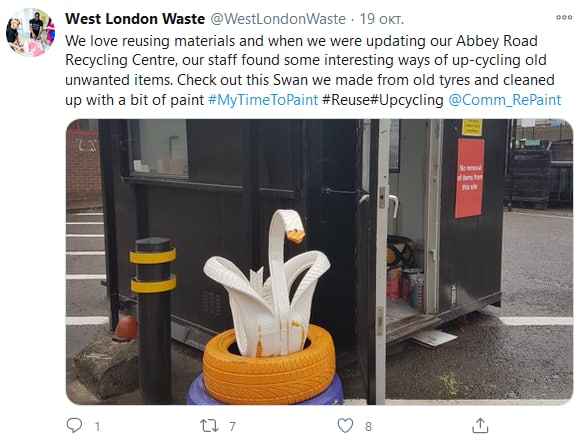Open the share icon menu
Screen dimensions: 580x443
[480, 425]
